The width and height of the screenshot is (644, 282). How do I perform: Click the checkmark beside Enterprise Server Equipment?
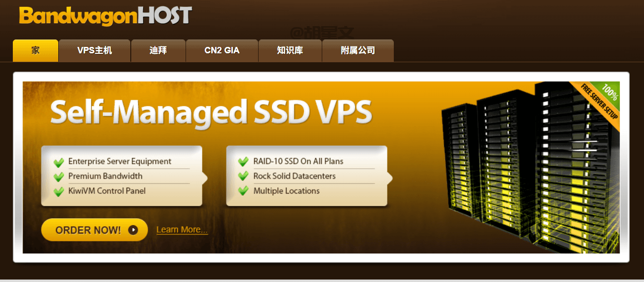pyautogui.click(x=59, y=162)
